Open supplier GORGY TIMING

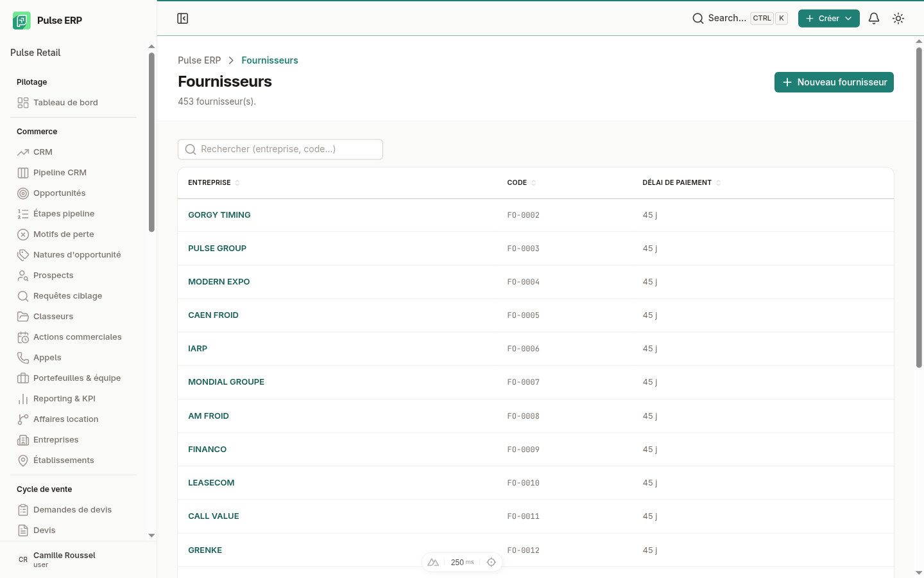pyautogui.click(x=219, y=215)
